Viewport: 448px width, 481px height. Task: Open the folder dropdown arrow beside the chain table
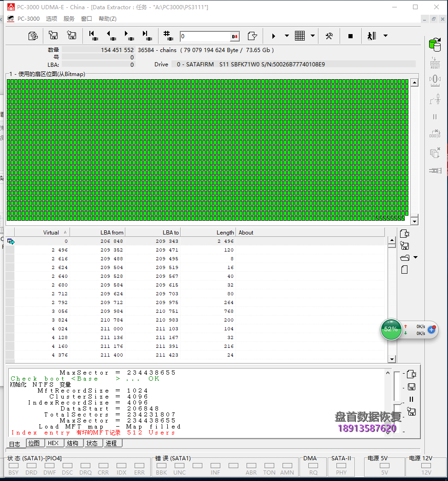(415, 258)
